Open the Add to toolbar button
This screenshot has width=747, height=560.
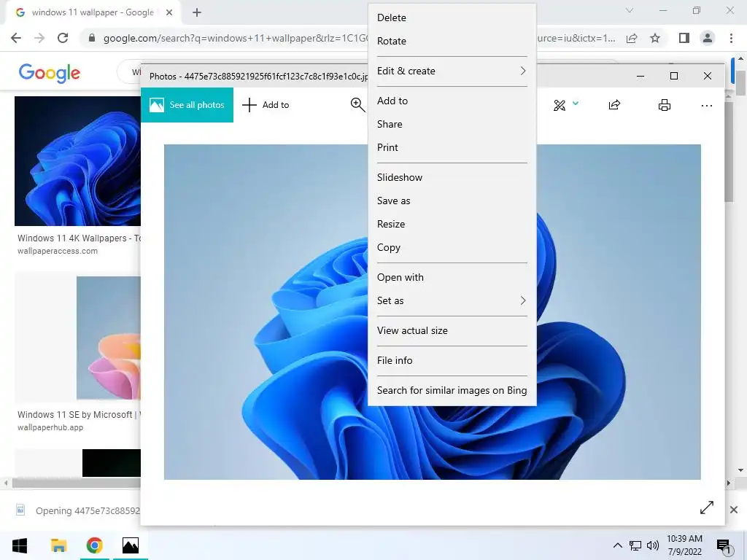tap(266, 105)
